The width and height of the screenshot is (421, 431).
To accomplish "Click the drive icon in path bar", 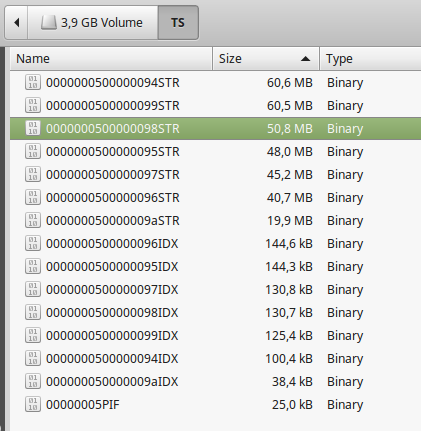I will coord(49,23).
